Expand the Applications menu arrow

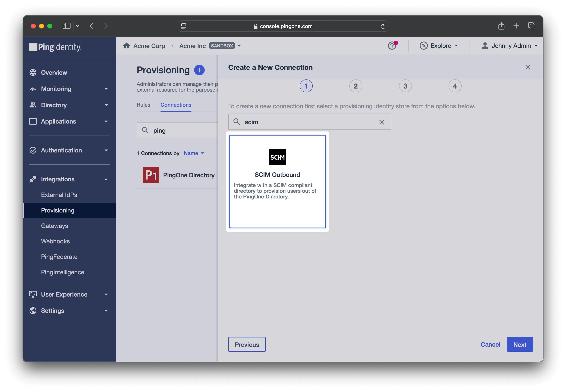(106, 122)
